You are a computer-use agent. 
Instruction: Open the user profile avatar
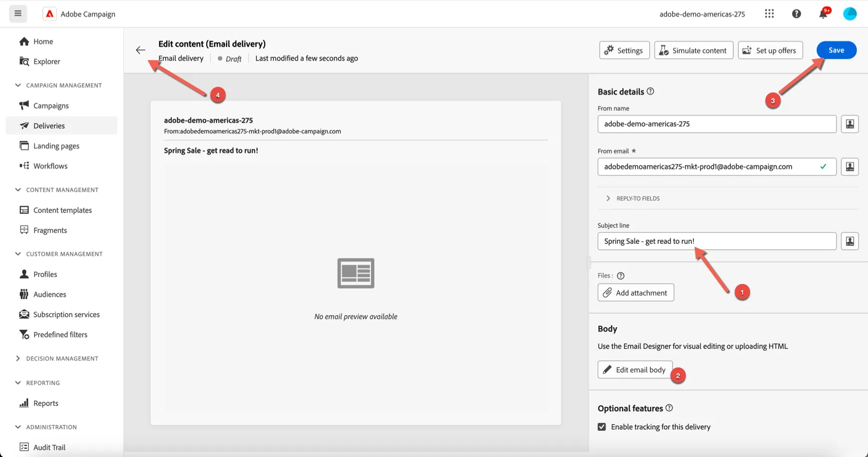coord(849,14)
